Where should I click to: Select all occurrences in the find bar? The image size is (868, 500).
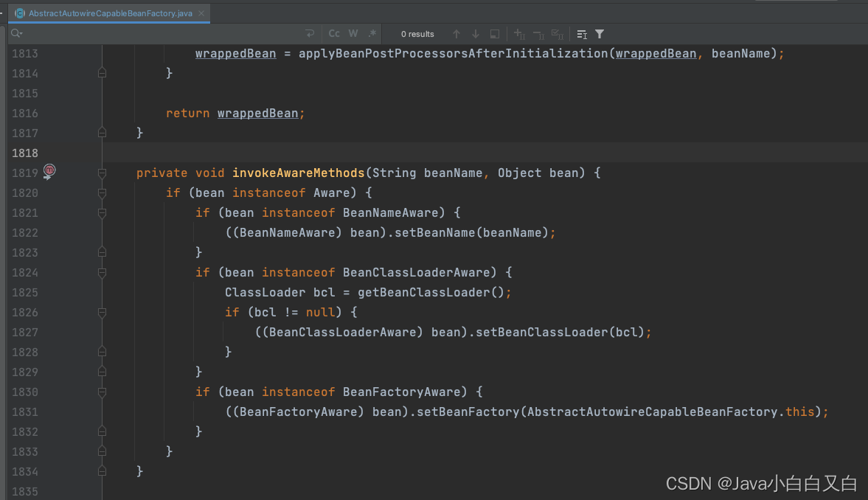tap(495, 34)
